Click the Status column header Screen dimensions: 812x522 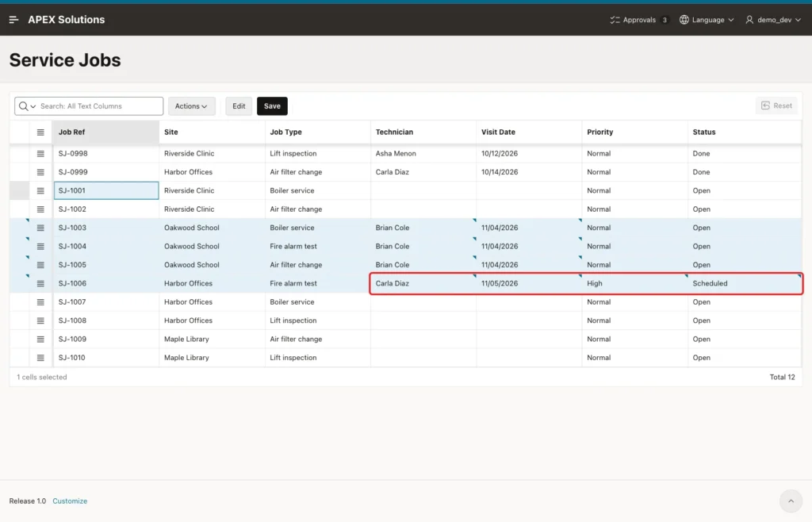(745, 132)
